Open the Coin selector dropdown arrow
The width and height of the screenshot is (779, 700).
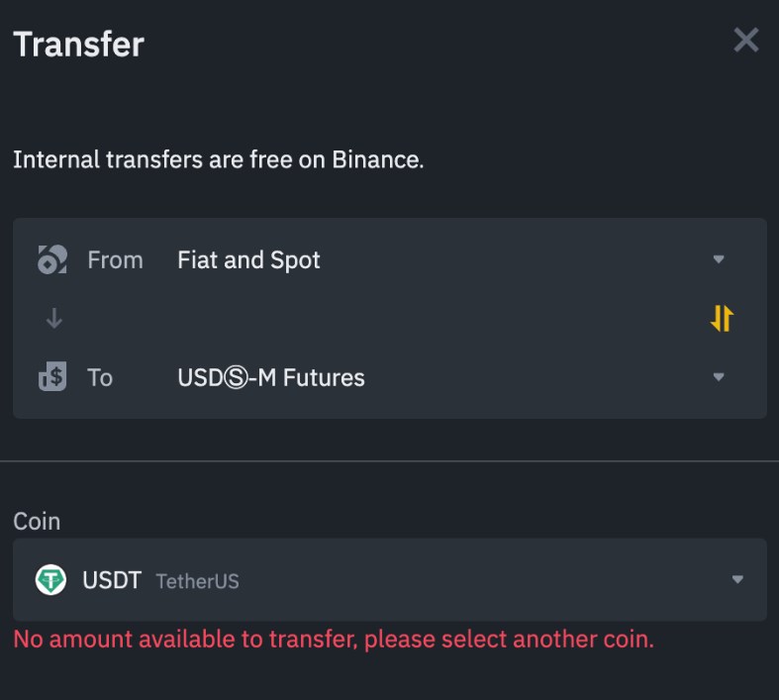coord(736,580)
